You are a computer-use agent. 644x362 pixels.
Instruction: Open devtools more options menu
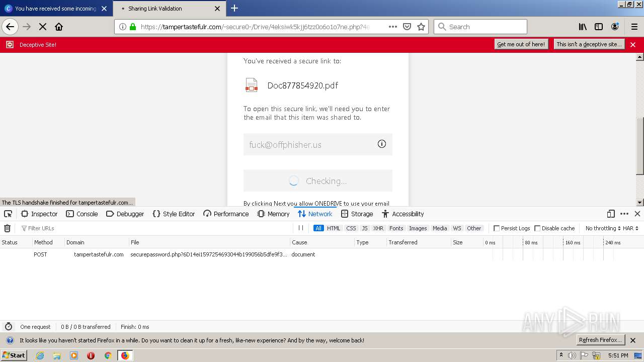[x=624, y=214]
